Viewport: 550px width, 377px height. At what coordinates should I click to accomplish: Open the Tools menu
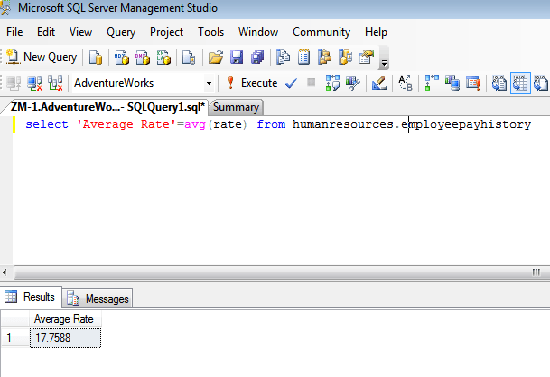210,32
